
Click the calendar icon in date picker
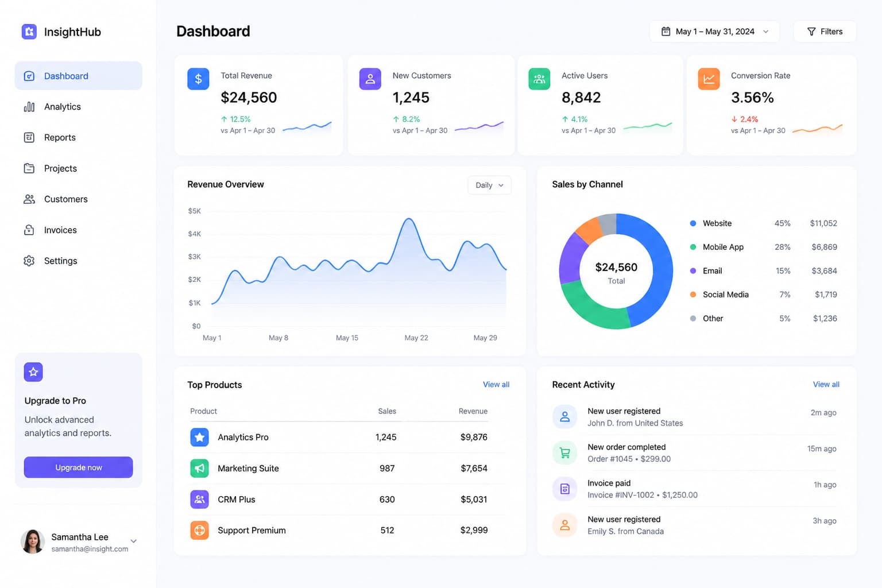666,32
